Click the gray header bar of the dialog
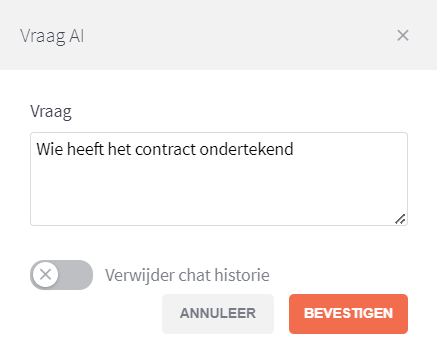Image resolution: width=437 pixels, height=363 pixels. [218, 35]
